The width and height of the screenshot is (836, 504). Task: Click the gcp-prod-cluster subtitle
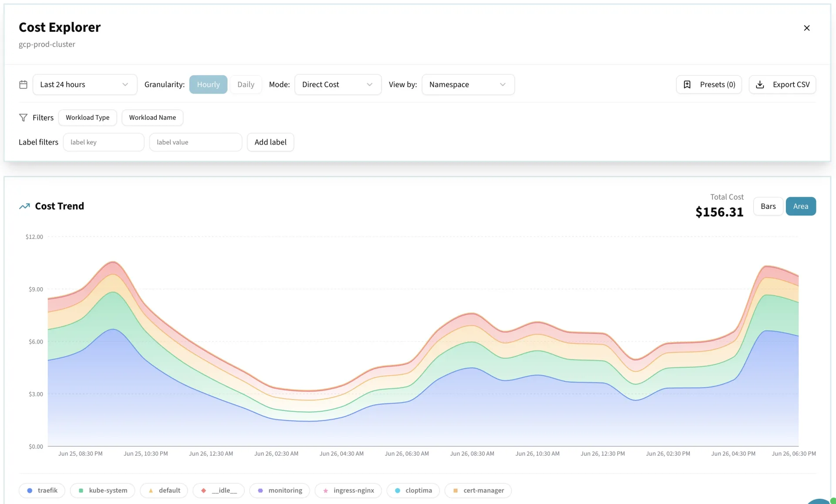click(x=47, y=44)
